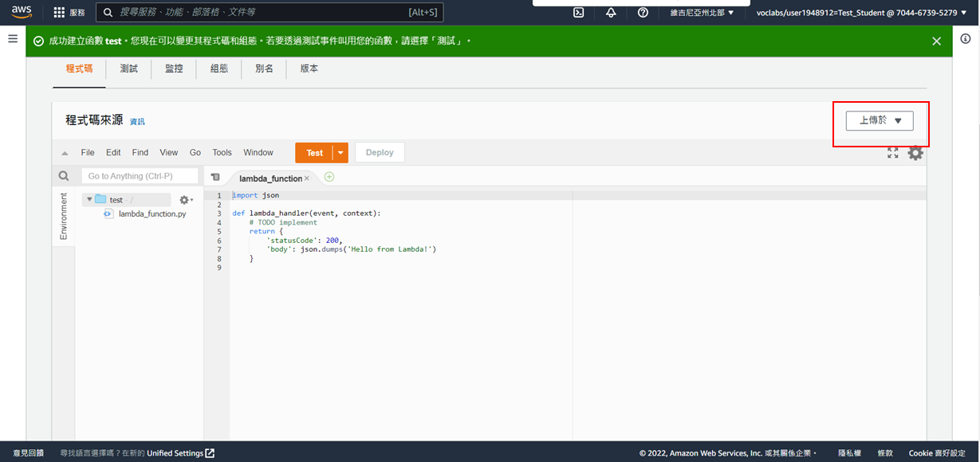Collapse the editor menu bar arrow

point(65,153)
